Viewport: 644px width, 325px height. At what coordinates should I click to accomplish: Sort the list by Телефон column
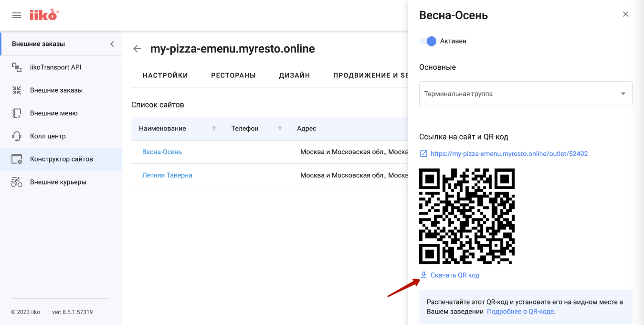280,129
